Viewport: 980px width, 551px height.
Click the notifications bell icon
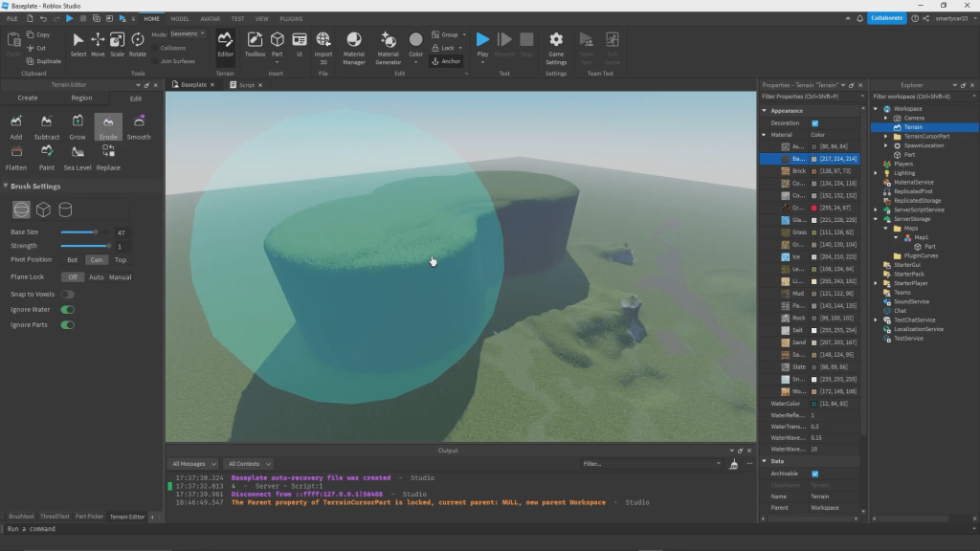pyautogui.click(x=860, y=19)
